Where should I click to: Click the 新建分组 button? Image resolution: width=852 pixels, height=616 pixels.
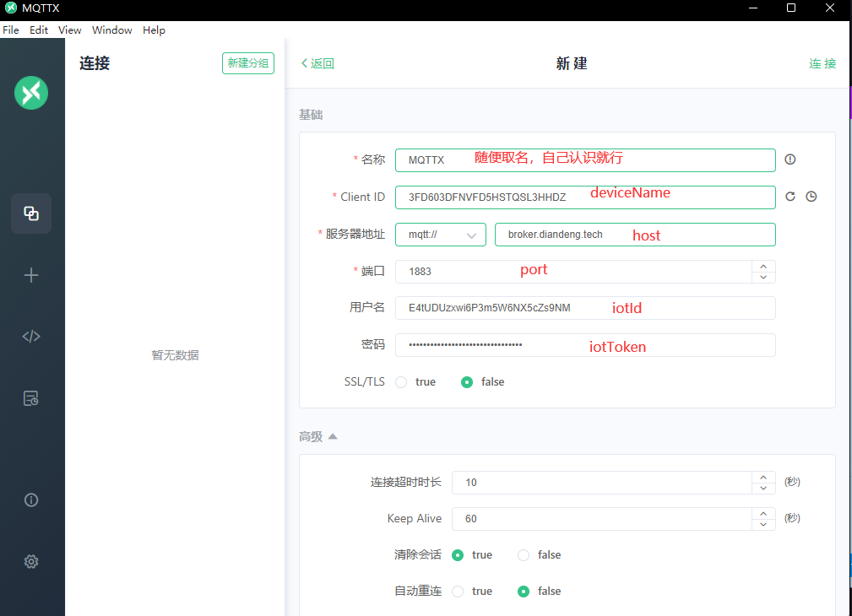pyautogui.click(x=247, y=62)
